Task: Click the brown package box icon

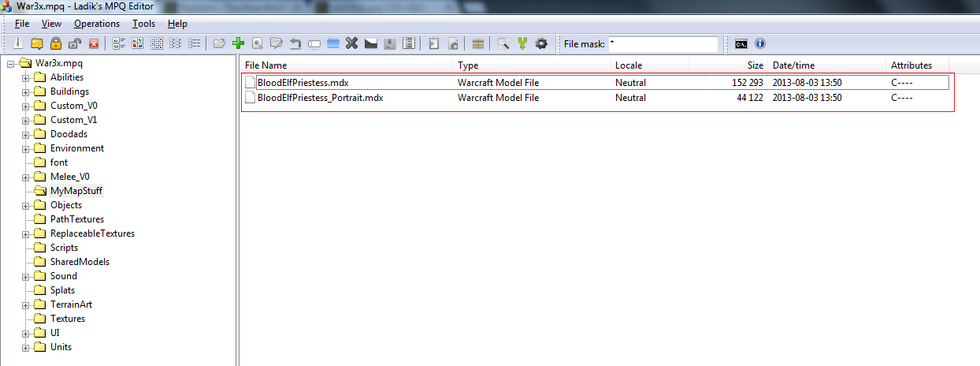Action: tap(478, 43)
